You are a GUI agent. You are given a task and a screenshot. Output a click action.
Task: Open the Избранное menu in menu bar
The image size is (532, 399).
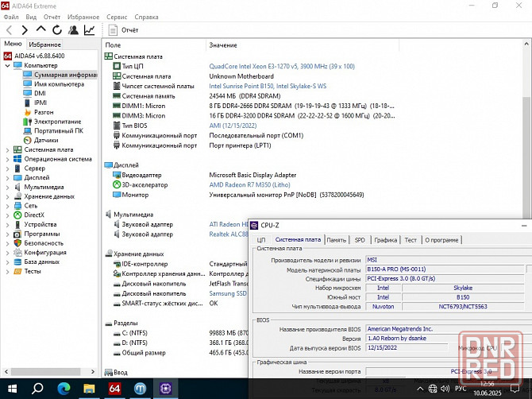[83, 17]
